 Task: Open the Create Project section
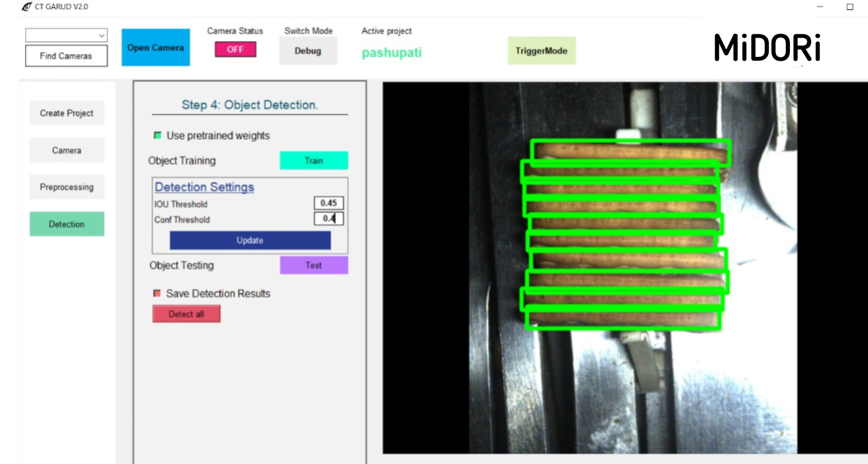click(x=66, y=113)
